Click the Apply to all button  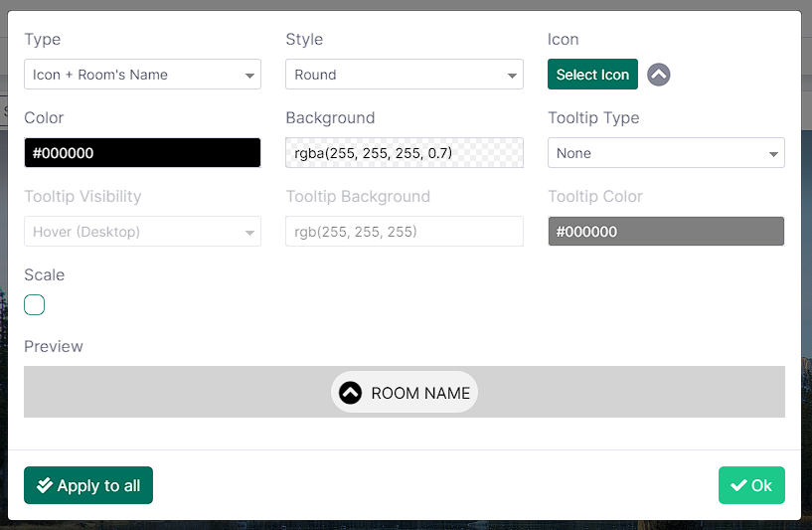88,485
